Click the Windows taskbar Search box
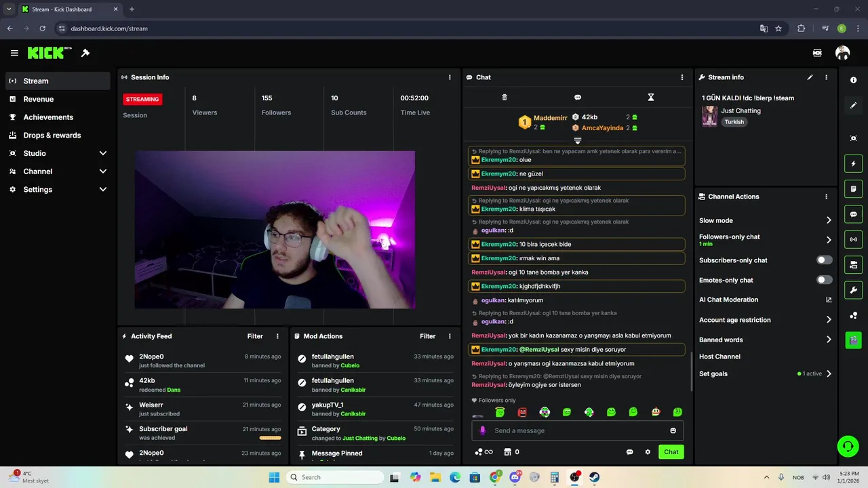 click(335, 477)
